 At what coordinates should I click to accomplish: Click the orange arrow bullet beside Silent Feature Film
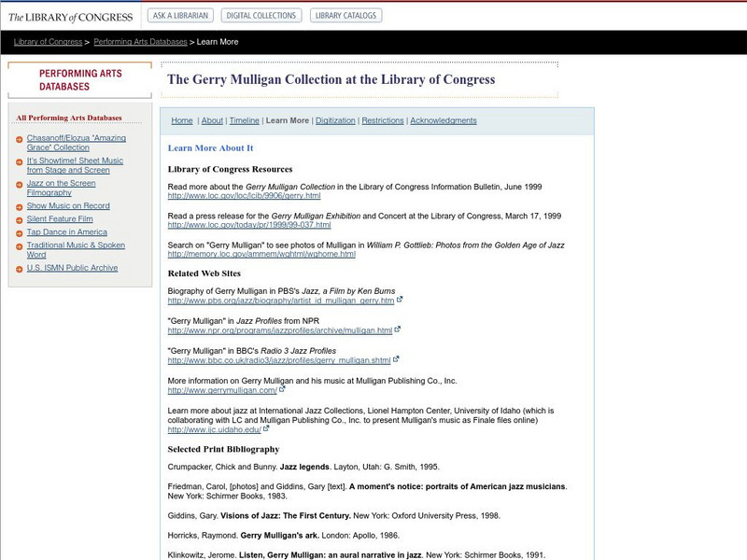point(20,219)
